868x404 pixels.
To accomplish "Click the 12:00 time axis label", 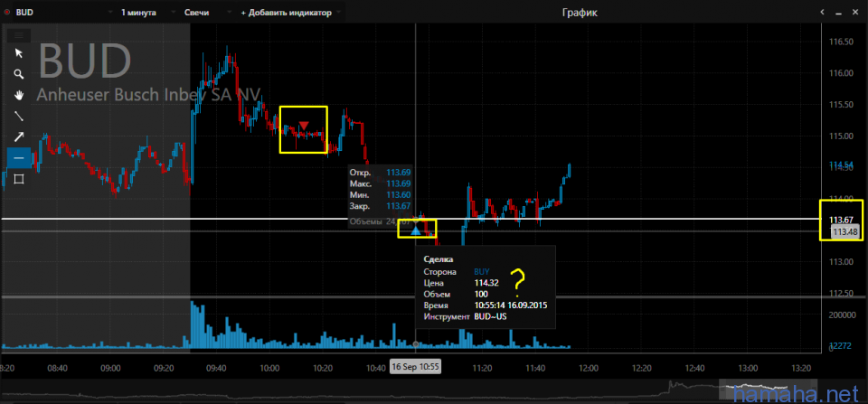I will (589, 368).
